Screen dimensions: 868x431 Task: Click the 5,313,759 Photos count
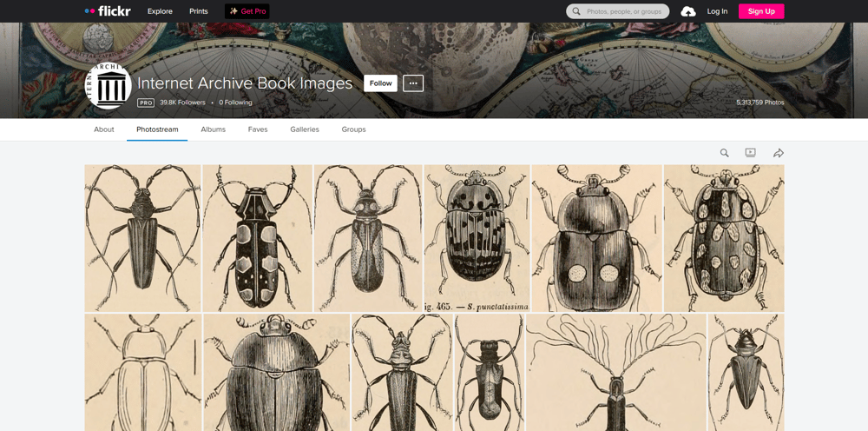[760, 103]
